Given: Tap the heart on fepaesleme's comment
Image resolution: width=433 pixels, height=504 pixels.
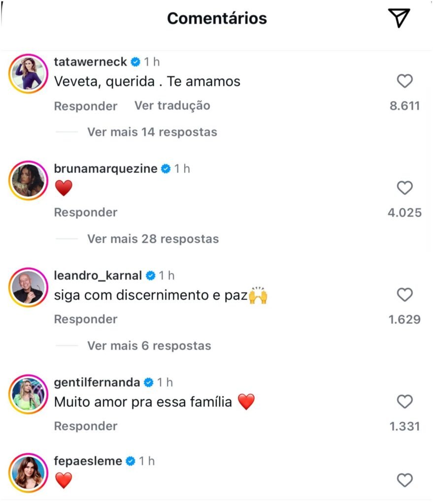Looking at the screenshot, I should [404, 480].
